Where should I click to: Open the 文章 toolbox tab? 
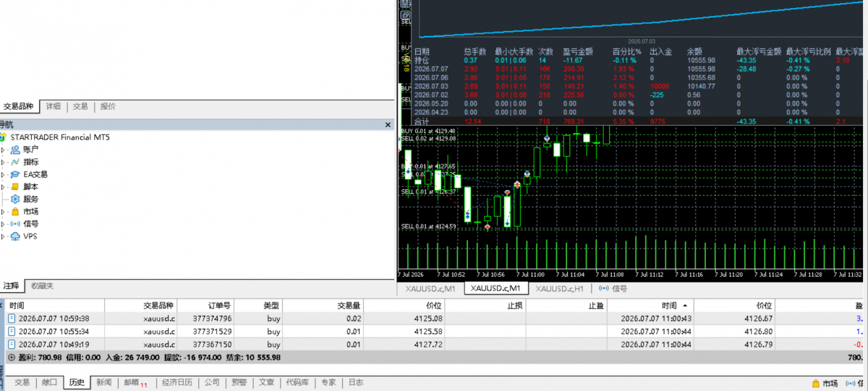tap(267, 383)
